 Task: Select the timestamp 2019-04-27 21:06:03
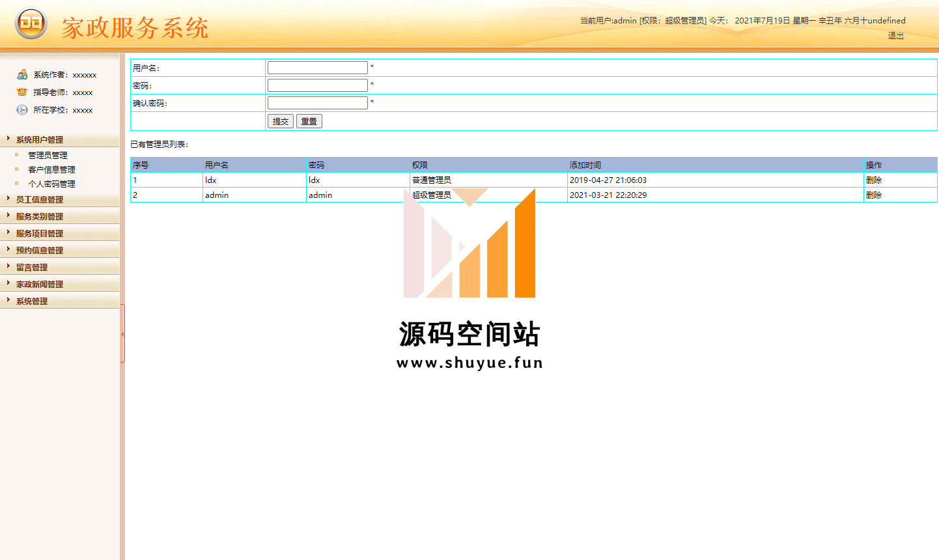(x=608, y=180)
